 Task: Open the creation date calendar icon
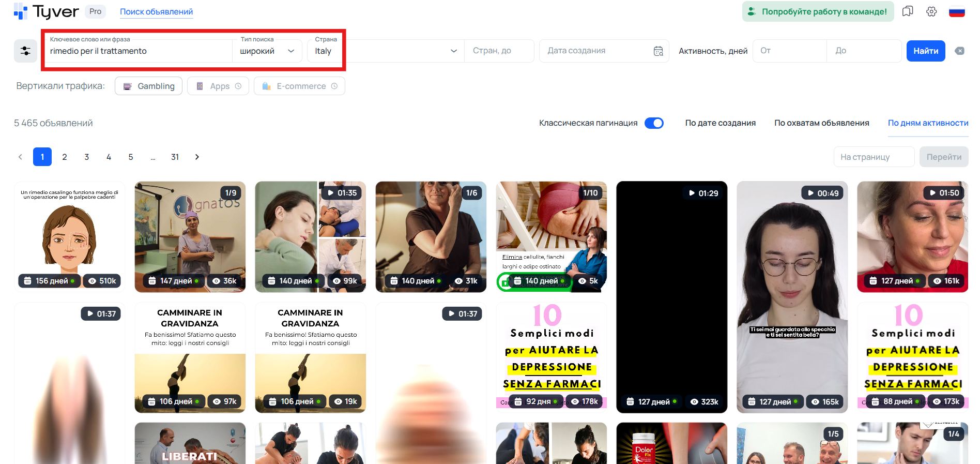(x=659, y=51)
